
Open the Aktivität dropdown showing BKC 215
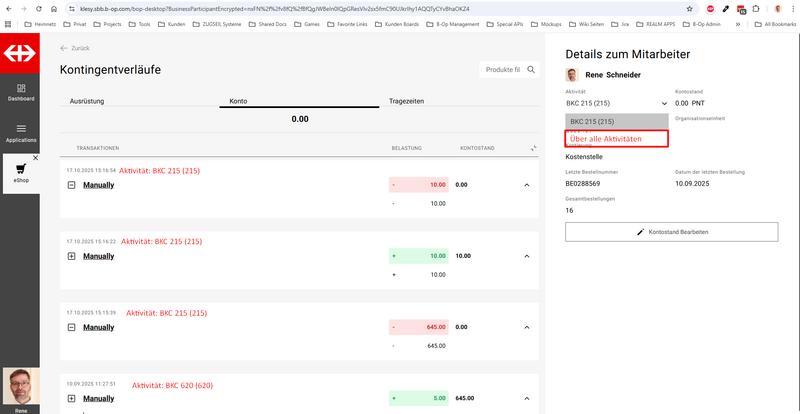pos(616,102)
